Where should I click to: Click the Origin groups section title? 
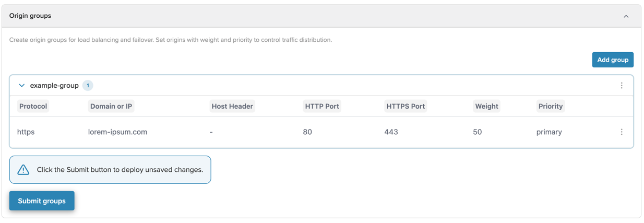pos(30,16)
